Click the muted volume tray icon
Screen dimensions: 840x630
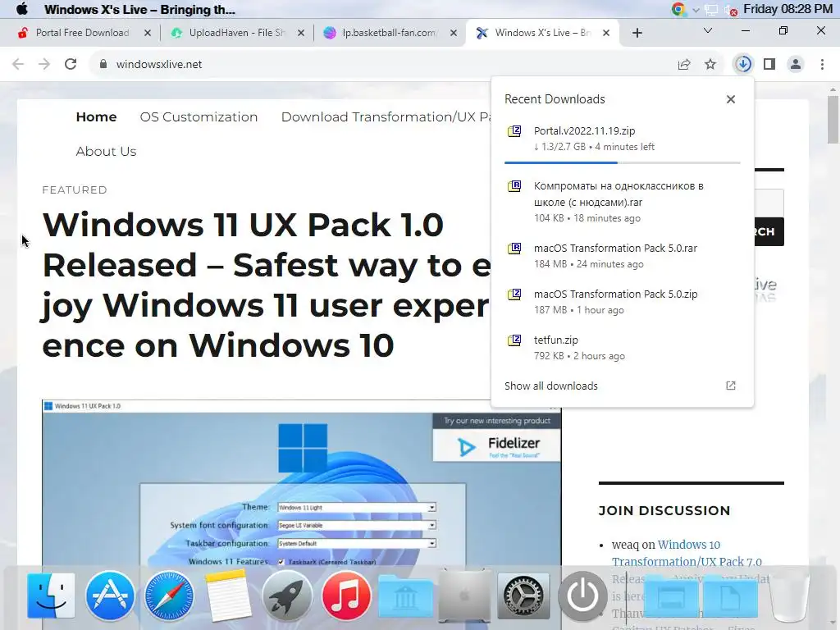pyautogui.click(x=730, y=10)
